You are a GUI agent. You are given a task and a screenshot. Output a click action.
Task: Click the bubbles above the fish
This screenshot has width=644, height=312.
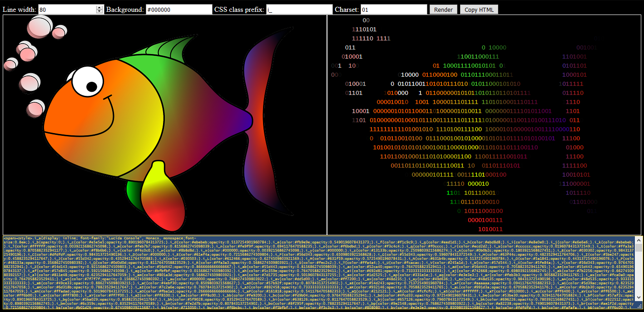tap(39, 27)
